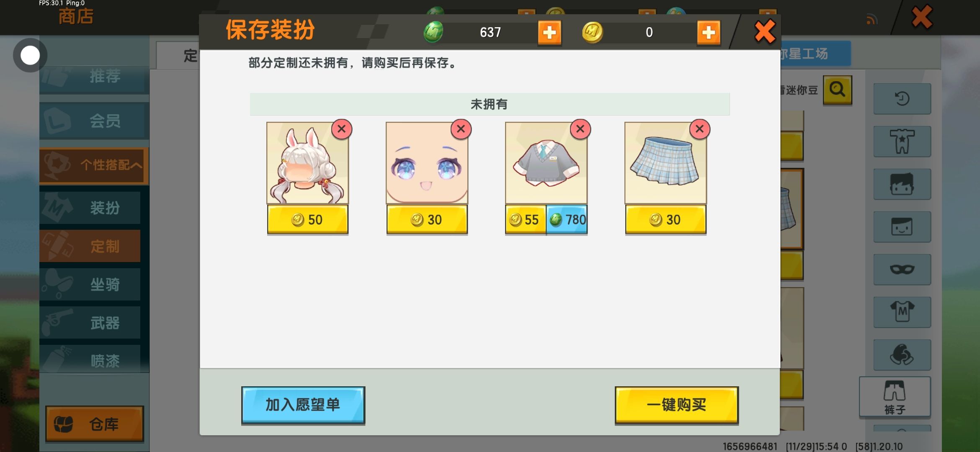980x452 pixels.
Task: Remove the plaid skirt item from the list
Action: 700,129
